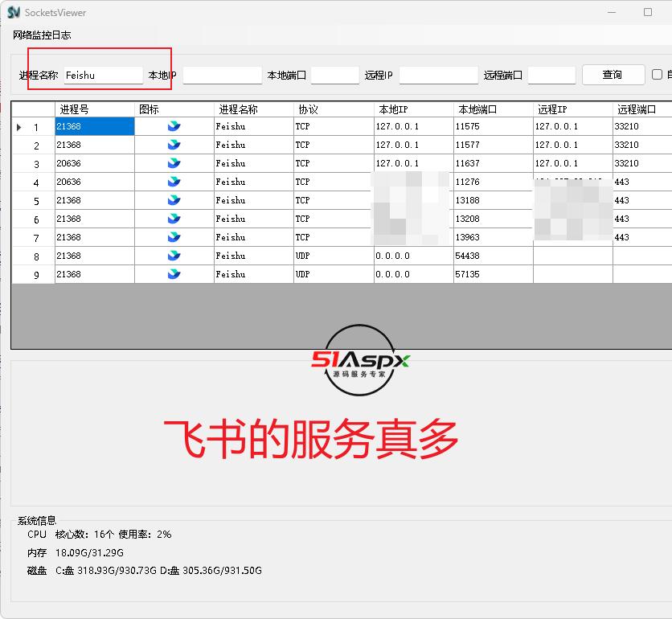Click UDP protocol cell in row 9

pos(334,274)
